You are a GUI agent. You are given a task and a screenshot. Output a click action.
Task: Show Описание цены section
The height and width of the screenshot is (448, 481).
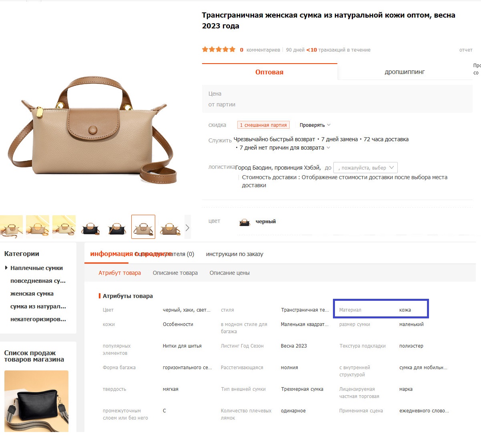[x=230, y=273]
